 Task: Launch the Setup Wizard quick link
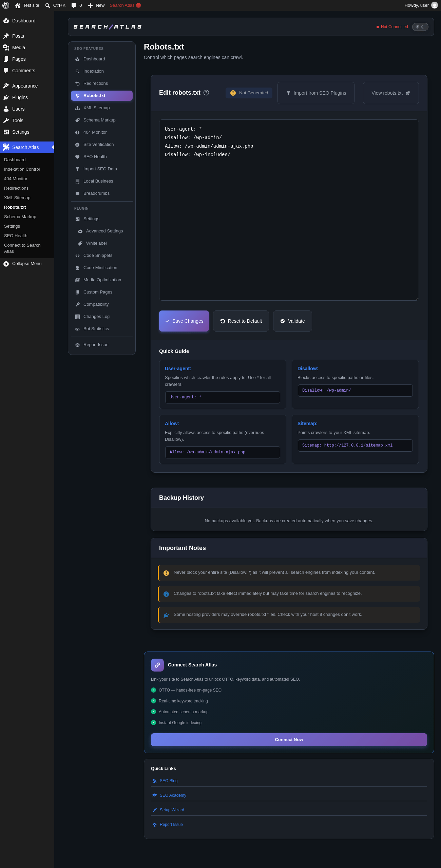click(172, 810)
